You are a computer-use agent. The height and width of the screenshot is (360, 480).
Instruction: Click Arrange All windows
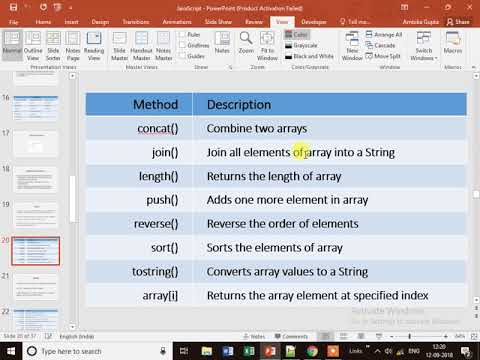(384, 34)
